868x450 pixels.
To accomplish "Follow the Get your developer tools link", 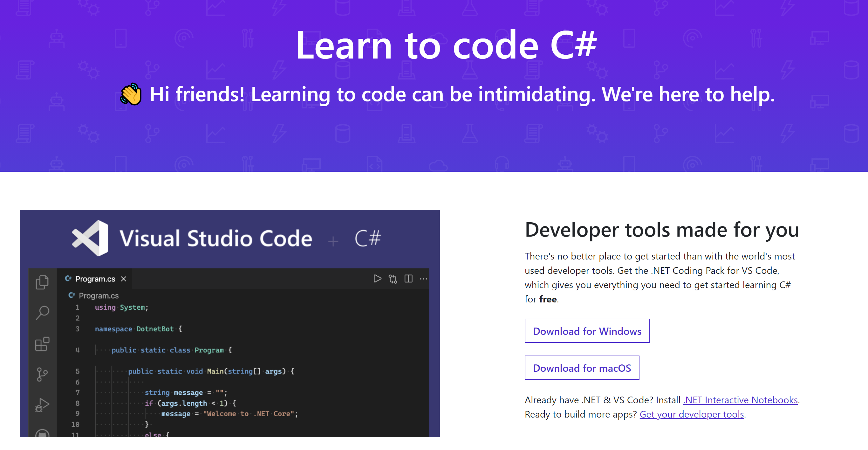I will coord(691,414).
